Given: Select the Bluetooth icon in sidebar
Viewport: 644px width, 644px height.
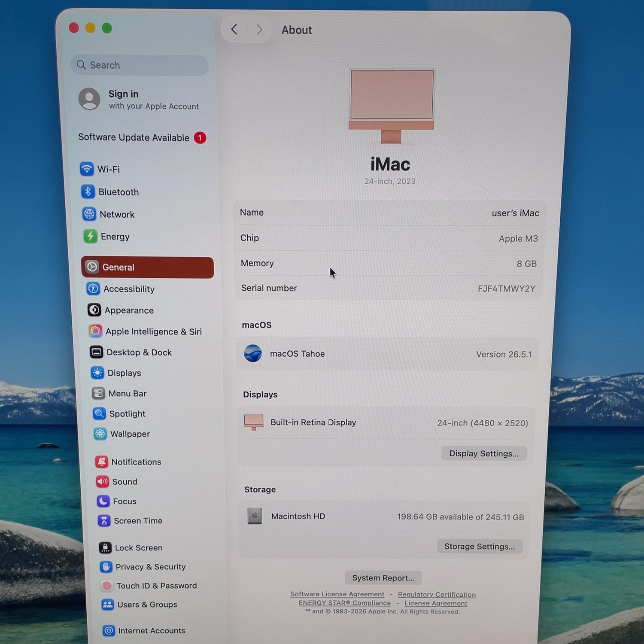Looking at the screenshot, I should (x=88, y=191).
